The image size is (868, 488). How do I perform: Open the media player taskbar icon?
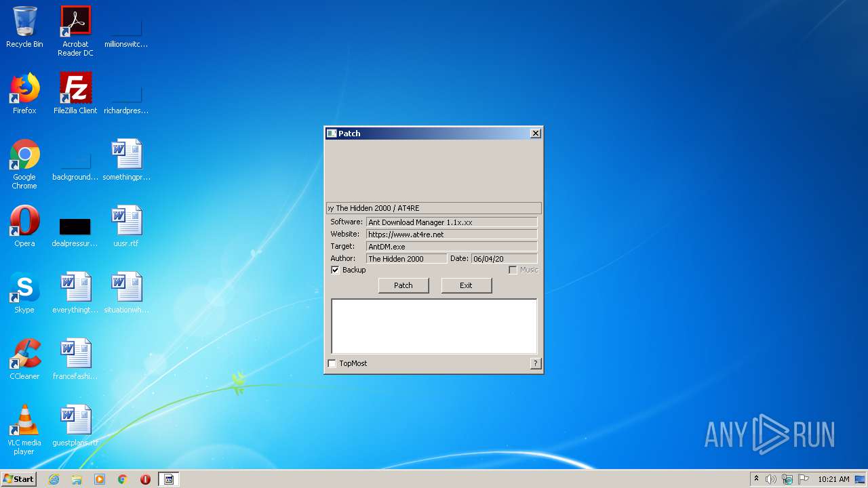(100, 479)
